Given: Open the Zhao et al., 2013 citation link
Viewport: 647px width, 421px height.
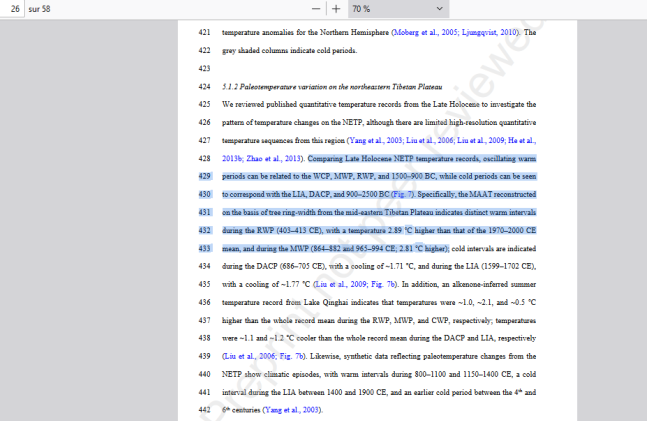Looking at the screenshot, I should pyautogui.click(x=274, y=158).
